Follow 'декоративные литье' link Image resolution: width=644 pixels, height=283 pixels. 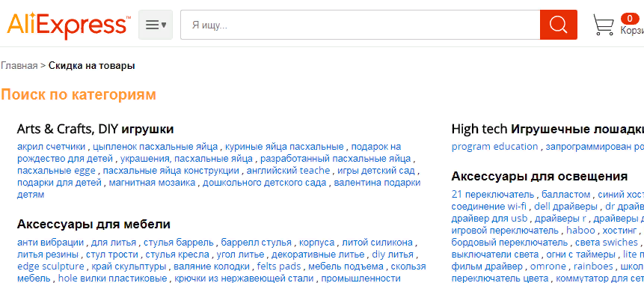coord(318,254)
